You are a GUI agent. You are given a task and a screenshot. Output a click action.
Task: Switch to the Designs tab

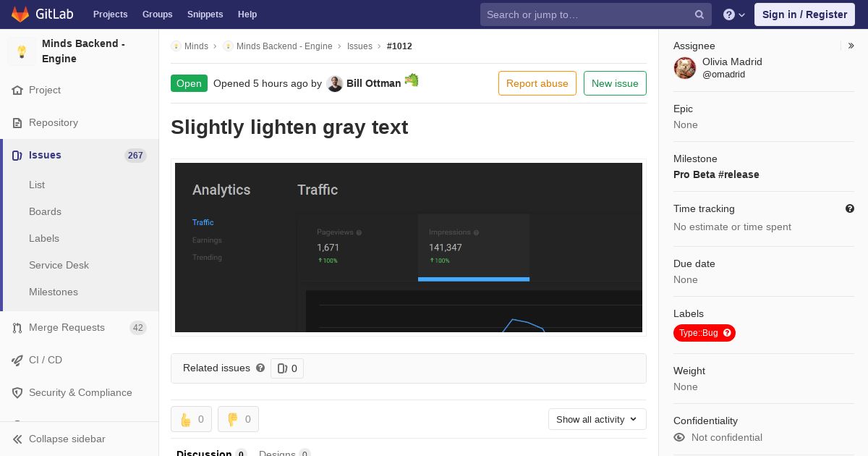pyautogui.click(x=284, y=453)
